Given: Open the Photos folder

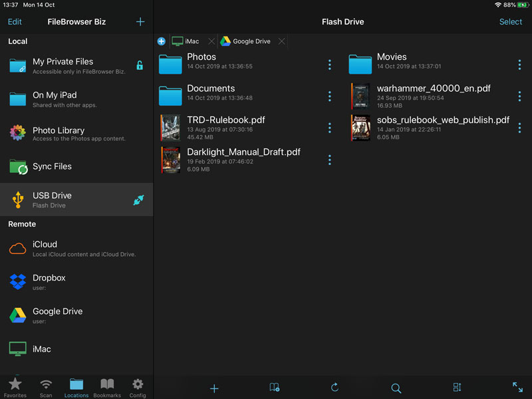Looking at the screenshot, I should coord(170,64).
